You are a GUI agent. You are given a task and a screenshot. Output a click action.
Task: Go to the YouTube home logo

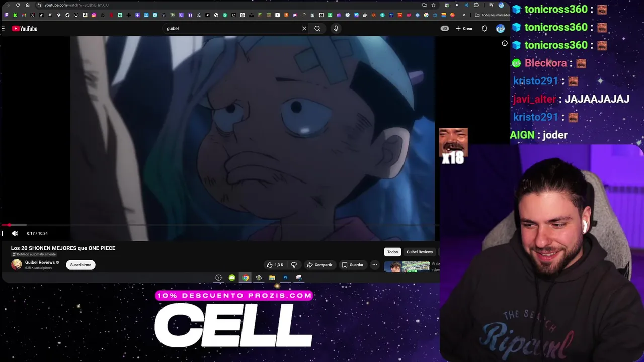[25, 29]
